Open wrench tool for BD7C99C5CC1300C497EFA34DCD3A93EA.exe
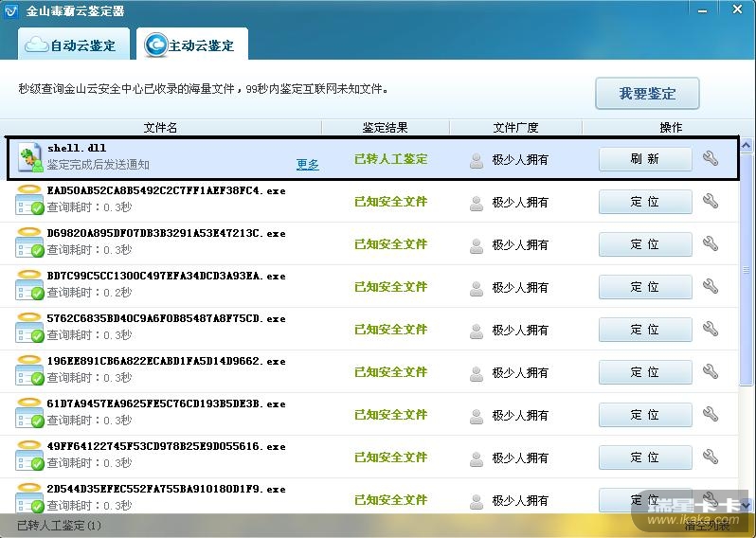Image resolution: width=756 pixels, height=538 pixels. pos(711,286)
